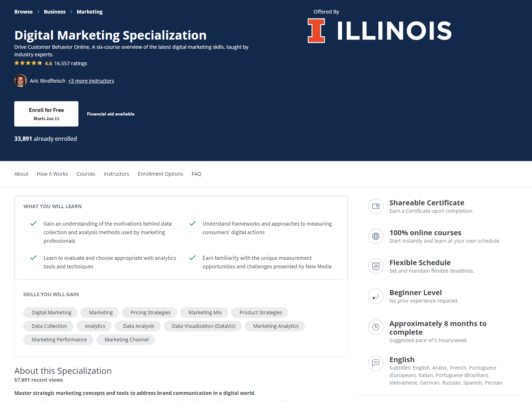The width and height of the screenshot is (532, 402).
Task: Click the Illinois university logo
Action: (x=380, y=31)
